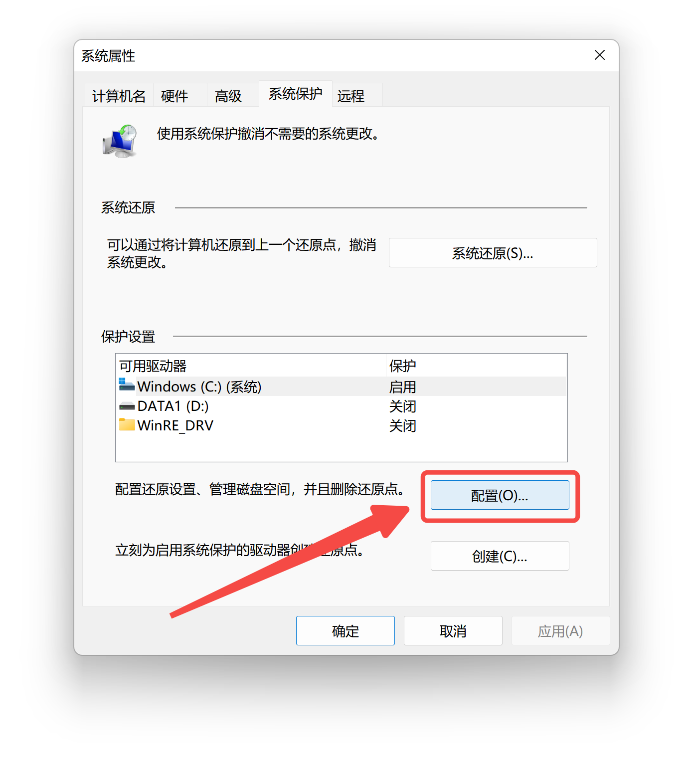
Task: Open the 配置(O)... settings button
Action: click(500, 495)
